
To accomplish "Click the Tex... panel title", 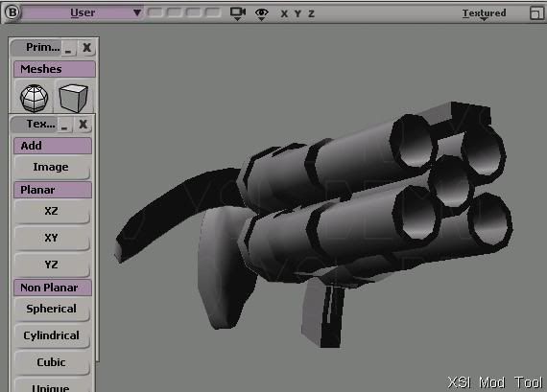I will [x=41, y=124].
